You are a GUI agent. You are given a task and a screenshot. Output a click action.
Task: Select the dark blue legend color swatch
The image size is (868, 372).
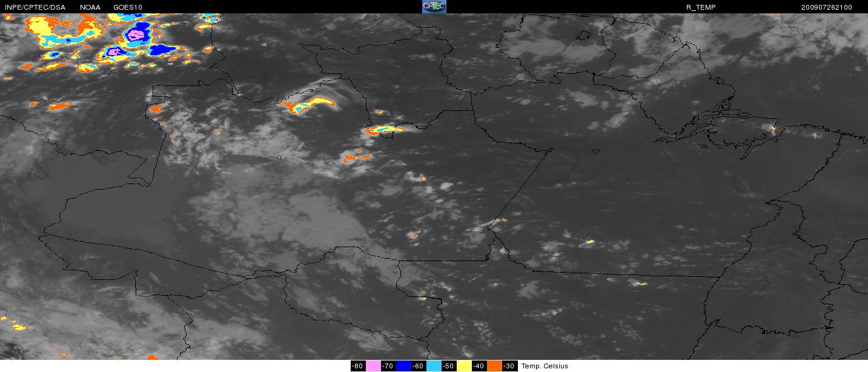click(403, 366)
